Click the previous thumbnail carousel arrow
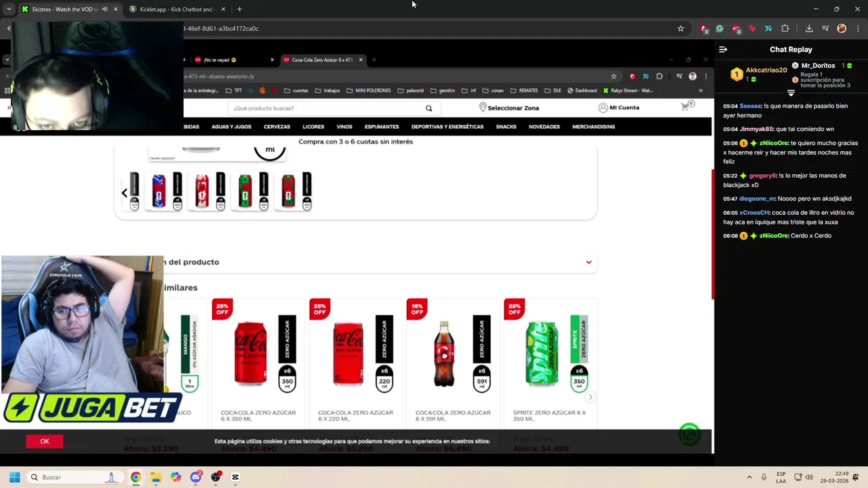This screenshot has width=868, height=488. (x=124, y=193)
